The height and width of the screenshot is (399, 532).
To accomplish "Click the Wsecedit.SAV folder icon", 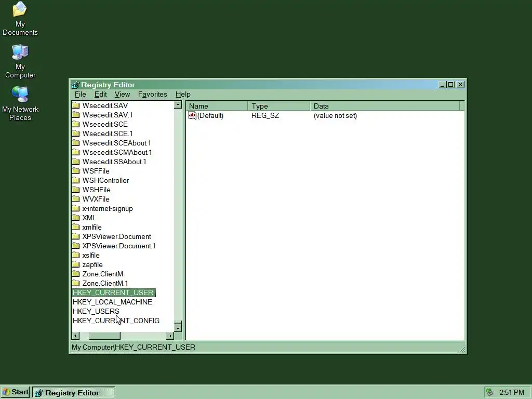I will pyautogui.click(x=76, y=105).
